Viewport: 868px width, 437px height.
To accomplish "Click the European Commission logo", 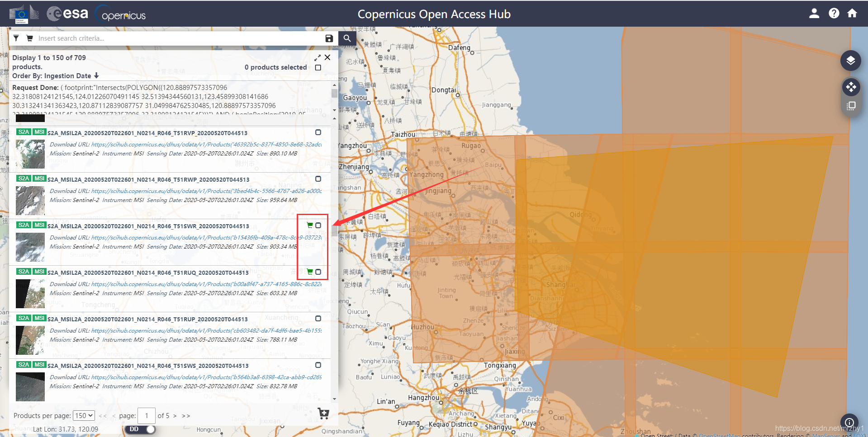I will coord(24,14).
